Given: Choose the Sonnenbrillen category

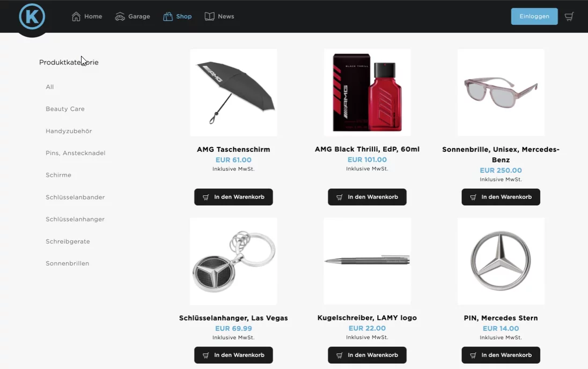Looking at the screenshot, I should pyautogui.click(x=68, y=264).
